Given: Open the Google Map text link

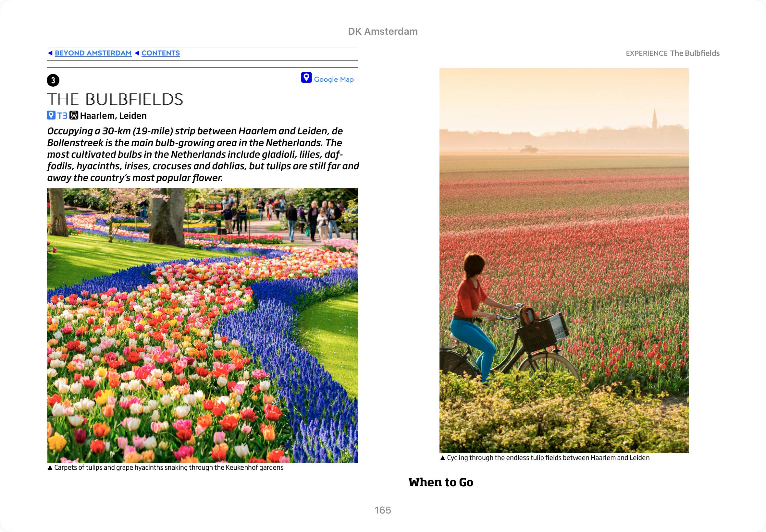Looking at the screenshot, I should 333,79.
